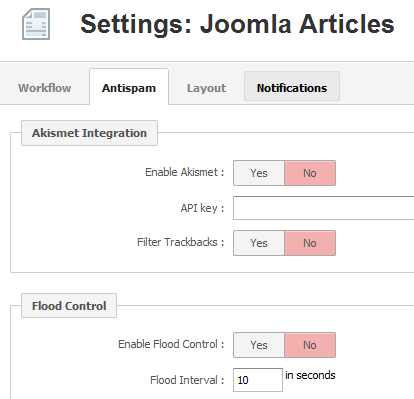
Task: Turn on Filter Trackbacks with Yes
Action: coord(259,243)
